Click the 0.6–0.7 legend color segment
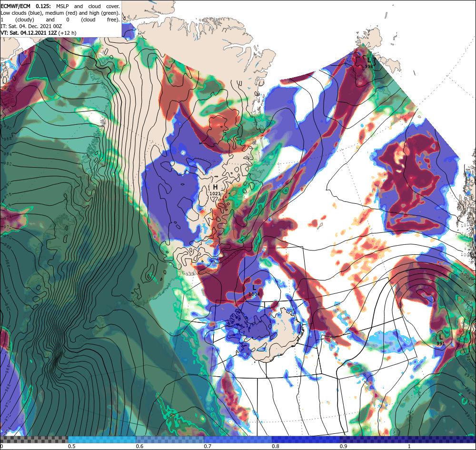This screenshot has height=450, width=476. point(170,440)
